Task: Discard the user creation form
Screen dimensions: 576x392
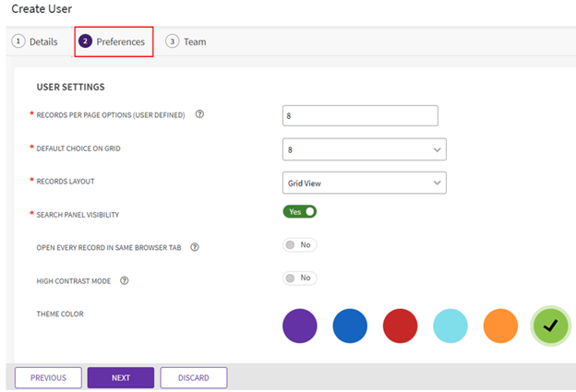Action: [194, 377]
